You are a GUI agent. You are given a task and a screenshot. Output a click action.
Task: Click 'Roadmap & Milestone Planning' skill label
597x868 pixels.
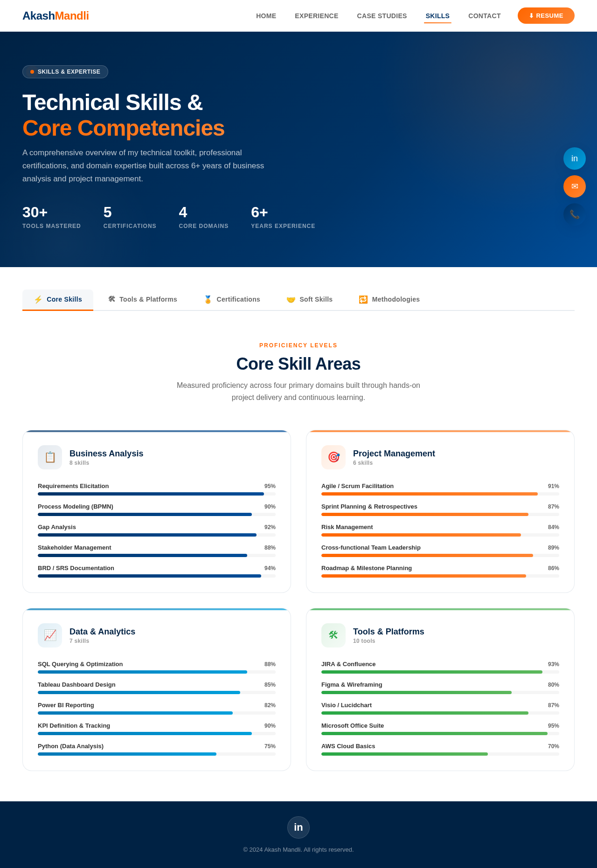(x=367, y=568)
